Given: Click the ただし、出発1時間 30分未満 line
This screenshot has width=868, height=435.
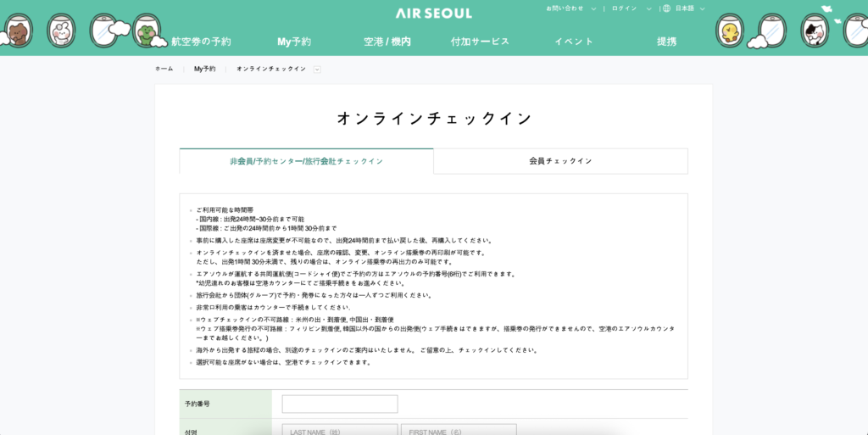Looking at the screenshot, I should [325, 262].
